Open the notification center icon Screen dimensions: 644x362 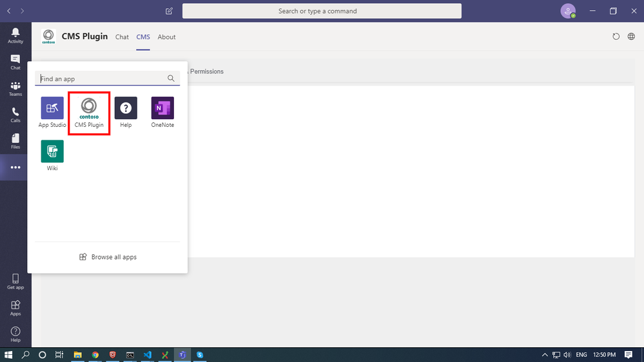click(x=628, y=355)
